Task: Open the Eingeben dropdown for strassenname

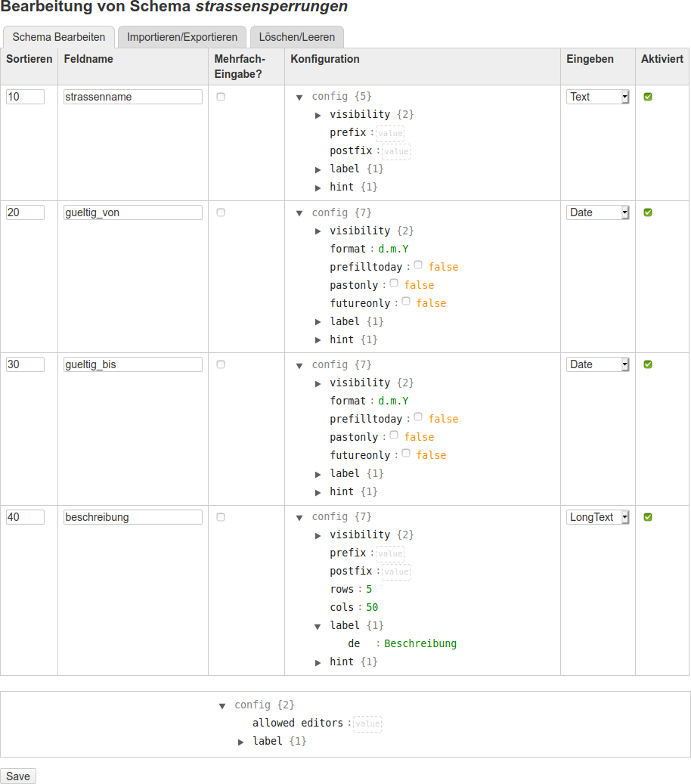Action: [x=597, y=97]
